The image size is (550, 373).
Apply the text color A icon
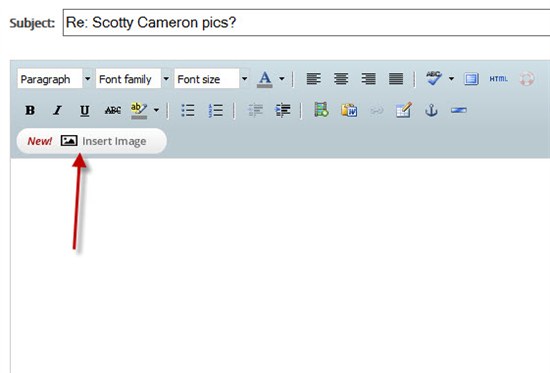point(265,79)
